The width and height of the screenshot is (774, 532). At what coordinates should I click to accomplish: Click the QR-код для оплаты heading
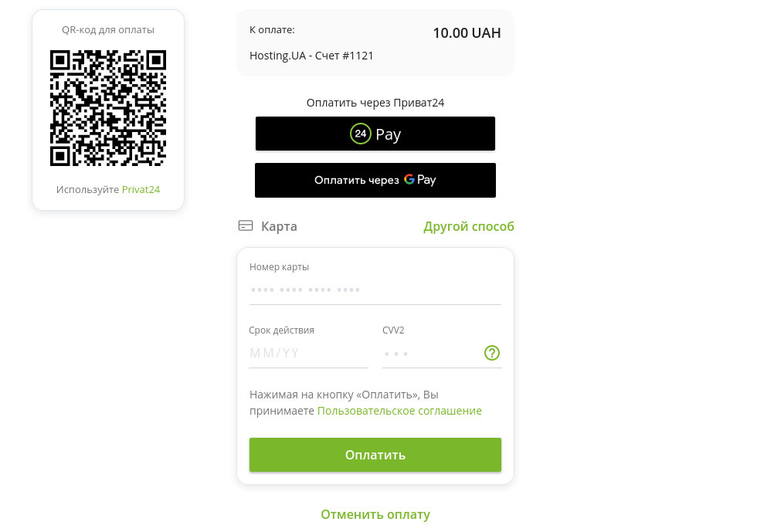[x=108, y=29]
